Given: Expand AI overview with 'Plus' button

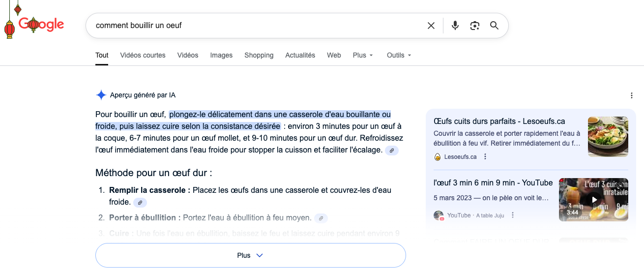Looking at the screenshot, I should 250,255.
